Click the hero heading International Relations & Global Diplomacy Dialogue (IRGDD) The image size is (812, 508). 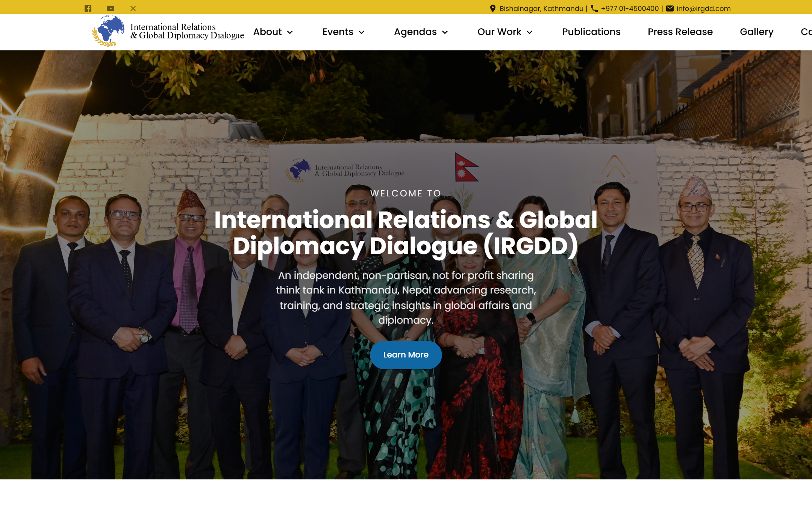point(406,233)
